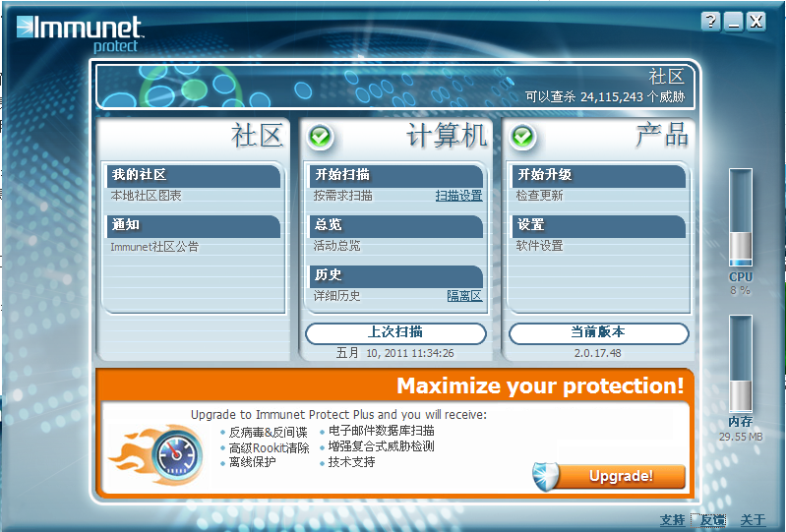This screenshot has height=532, width=786.
Task: Click the 当前版本 current version button
Action: (x=598, y=333)
